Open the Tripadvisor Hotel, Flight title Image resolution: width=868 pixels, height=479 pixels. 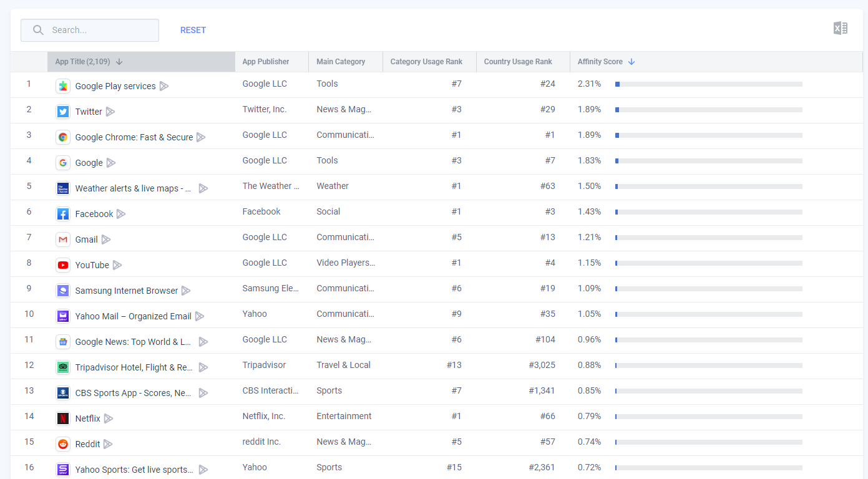(x=134, y=367)
